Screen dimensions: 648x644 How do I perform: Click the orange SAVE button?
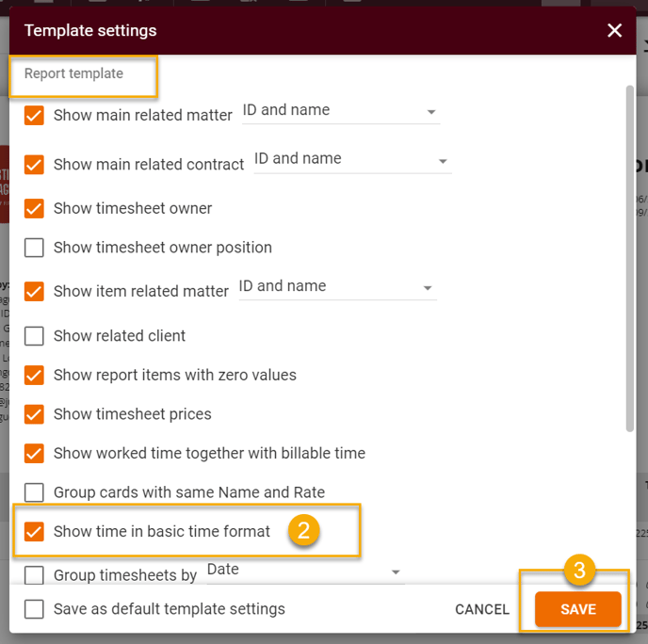[x=577, y=609]
